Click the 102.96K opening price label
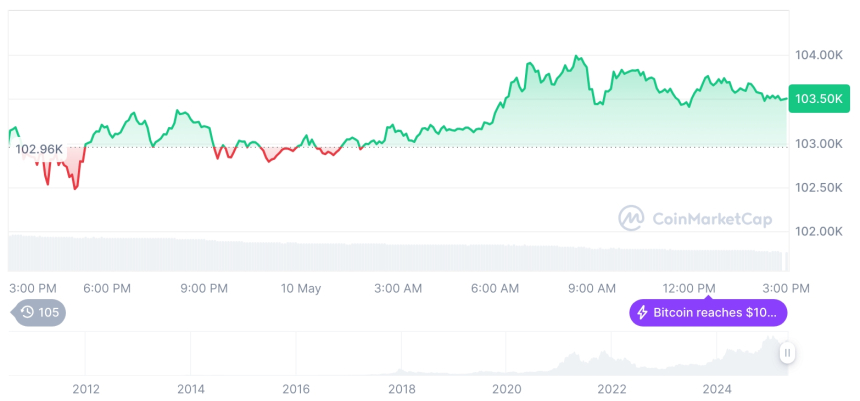 [39, 149]
